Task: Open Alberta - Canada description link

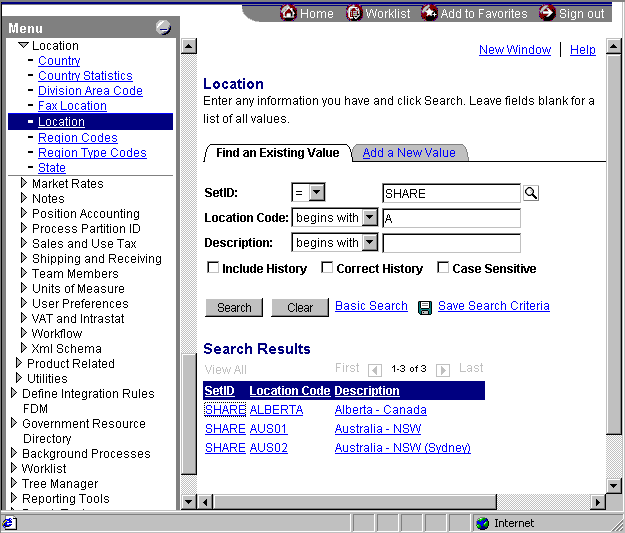Action: pyautogui.click(x=381, y=410)
